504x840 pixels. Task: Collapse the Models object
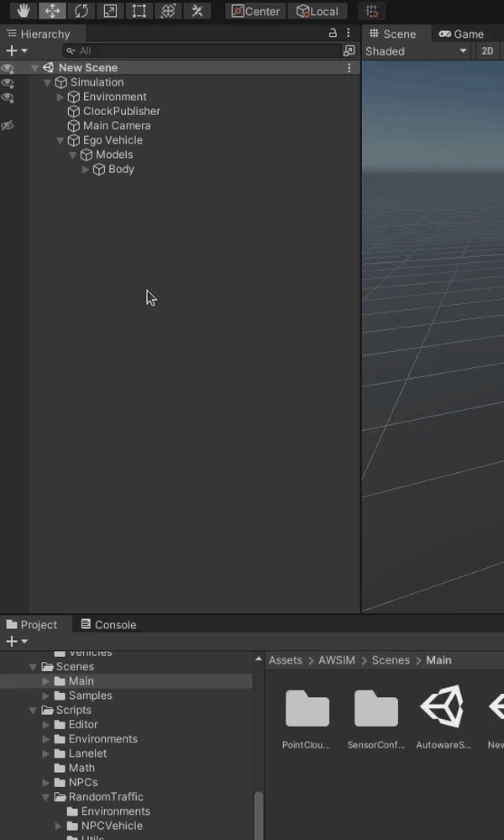coord(73,155)
